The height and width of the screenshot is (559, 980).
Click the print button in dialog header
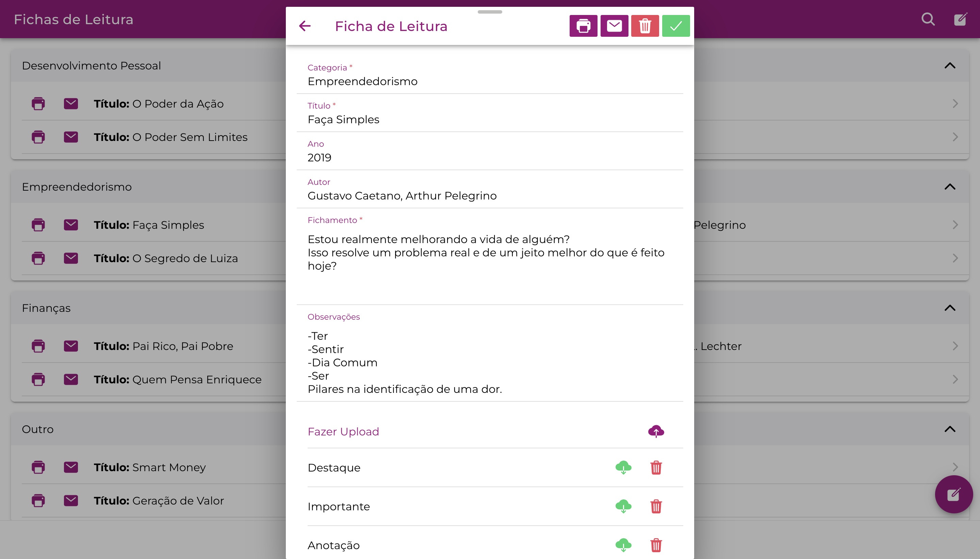click(583, 26)
